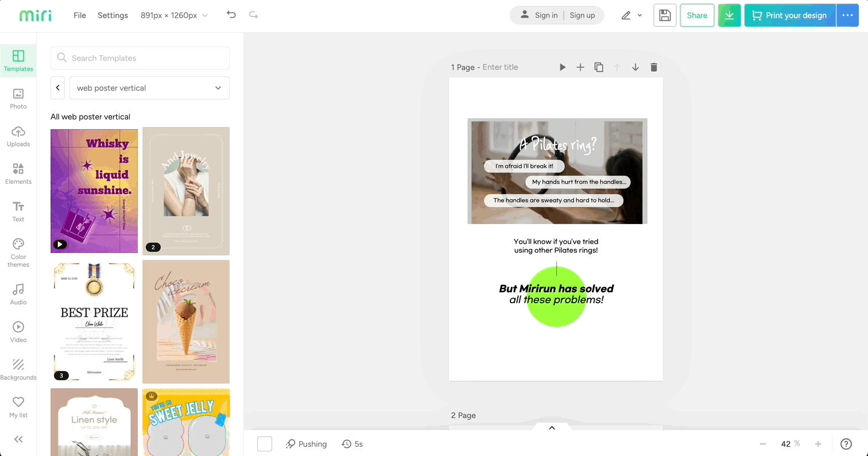
Task: Go back with the template category arrow
Action: click(57, 88)
